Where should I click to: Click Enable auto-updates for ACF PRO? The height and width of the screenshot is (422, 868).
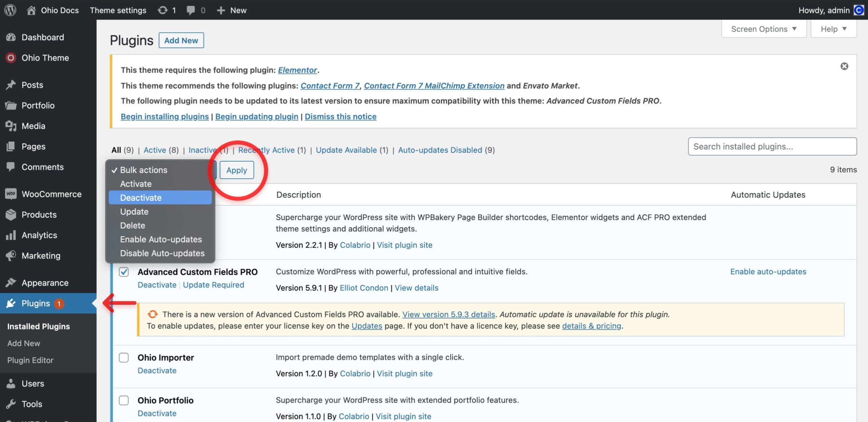(768, 272)
